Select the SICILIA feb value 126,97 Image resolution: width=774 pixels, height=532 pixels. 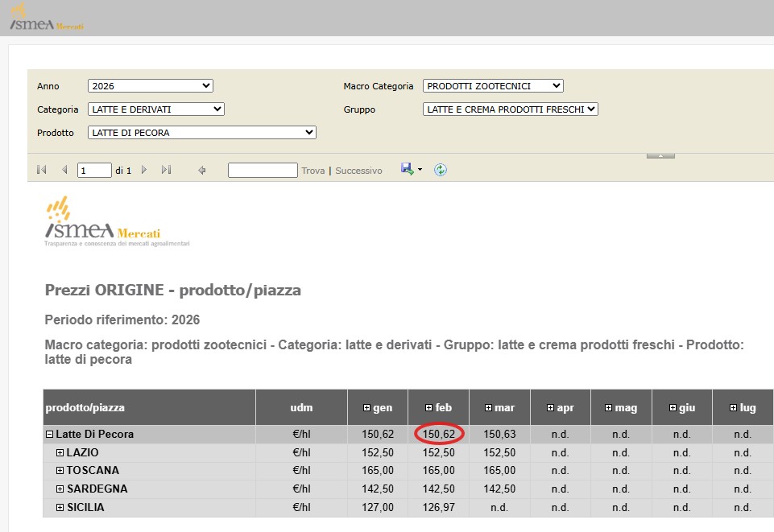(438, 507)
